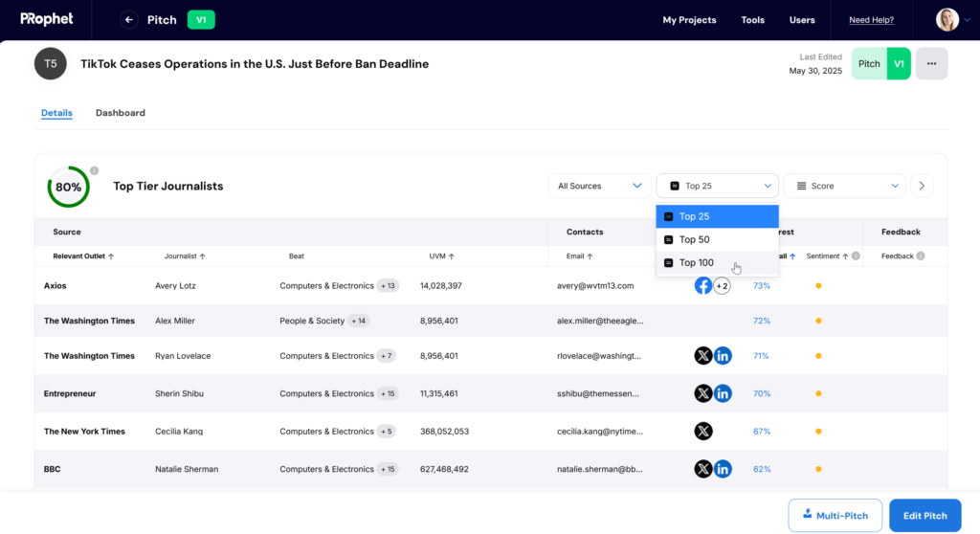Click the Facebook icon in Axios row
The image size is (980, 534).
coord(703,286)
